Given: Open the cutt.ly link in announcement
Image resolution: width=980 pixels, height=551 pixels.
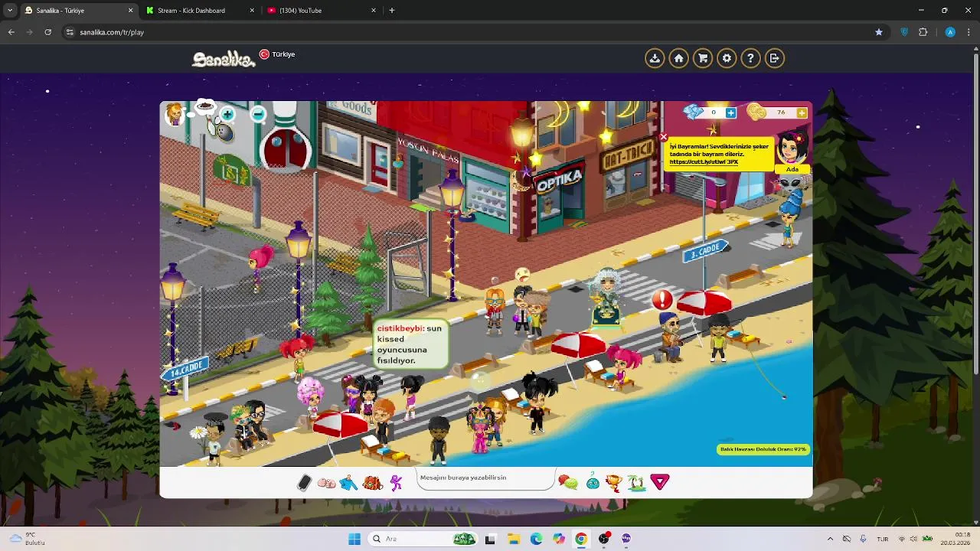Looking at the screenshot, I should point(704,162).
